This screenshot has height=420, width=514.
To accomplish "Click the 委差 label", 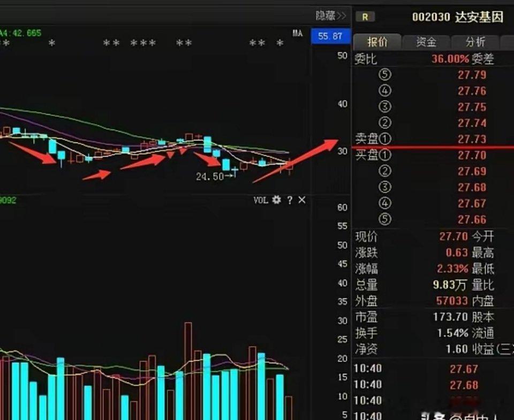I will point(482,59).
